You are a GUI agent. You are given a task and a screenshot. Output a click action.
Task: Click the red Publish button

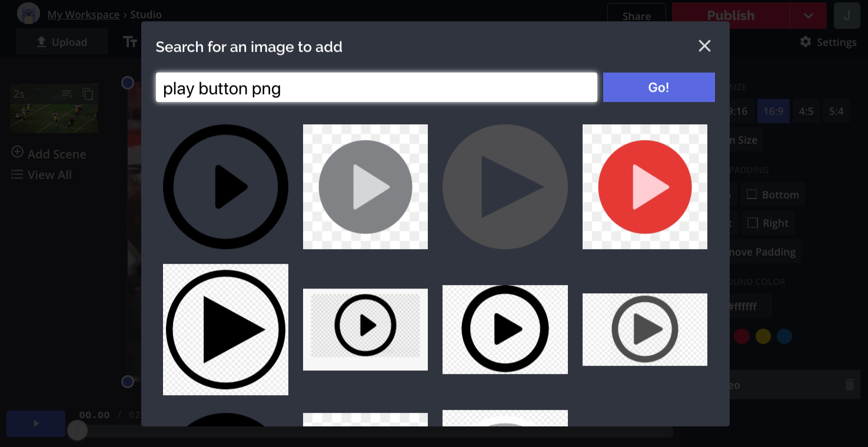tap(731, 16)
